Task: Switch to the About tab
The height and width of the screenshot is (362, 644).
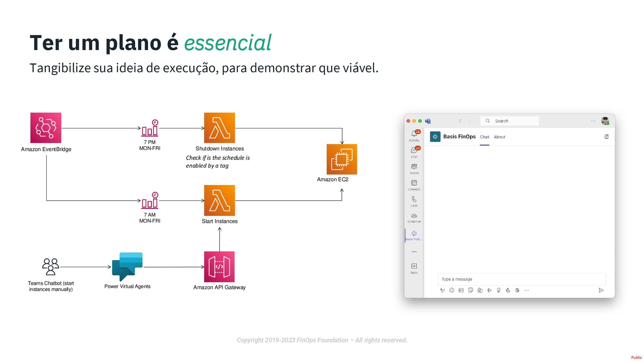Action: point(499,137)
